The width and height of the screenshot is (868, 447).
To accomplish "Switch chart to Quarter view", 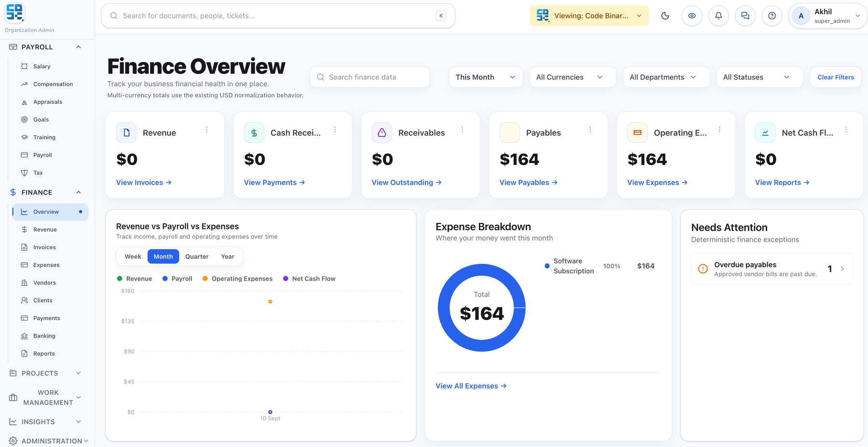I will pos(197,257).
